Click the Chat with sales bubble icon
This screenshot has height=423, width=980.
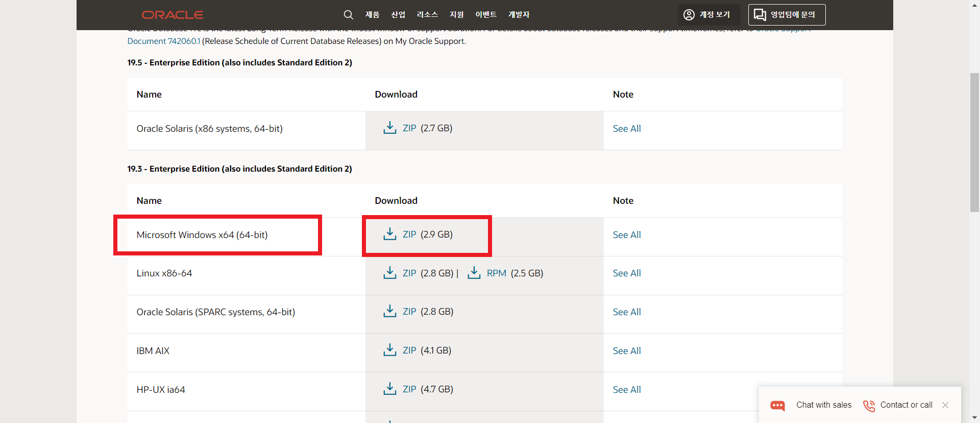(777, 406)
